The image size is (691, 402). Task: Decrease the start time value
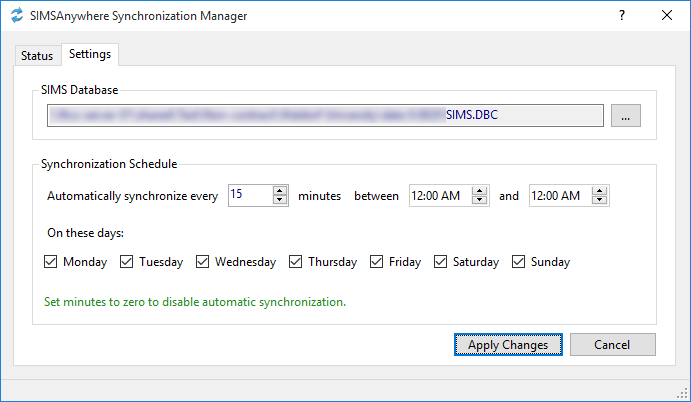click(x=479, y=200)
